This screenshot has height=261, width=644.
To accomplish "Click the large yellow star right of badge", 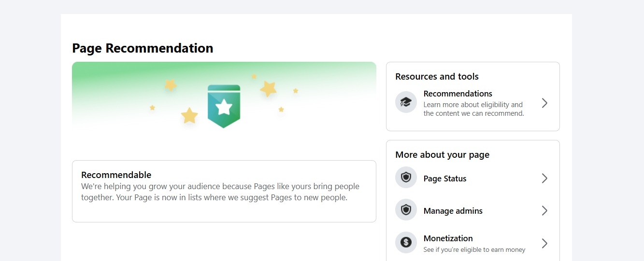I will coord(268,88).
